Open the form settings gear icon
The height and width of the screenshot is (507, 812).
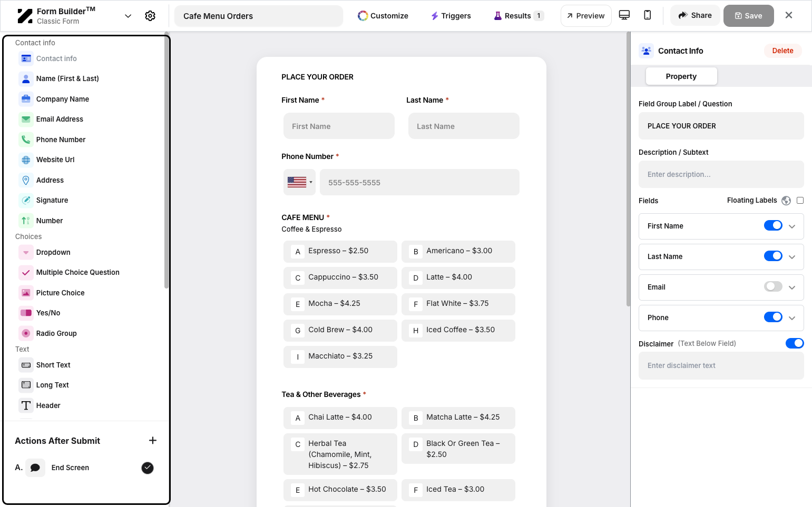150,16
